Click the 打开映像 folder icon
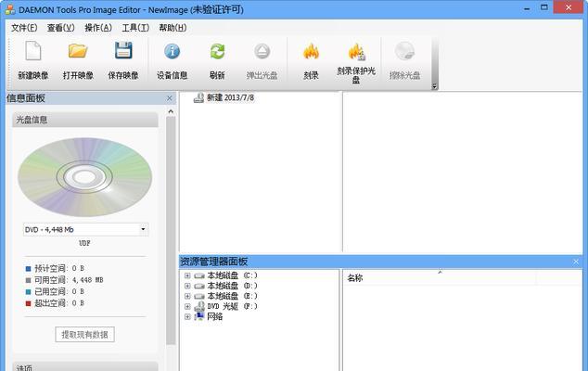Screen dimensions: 588x371 pos(78,51)
